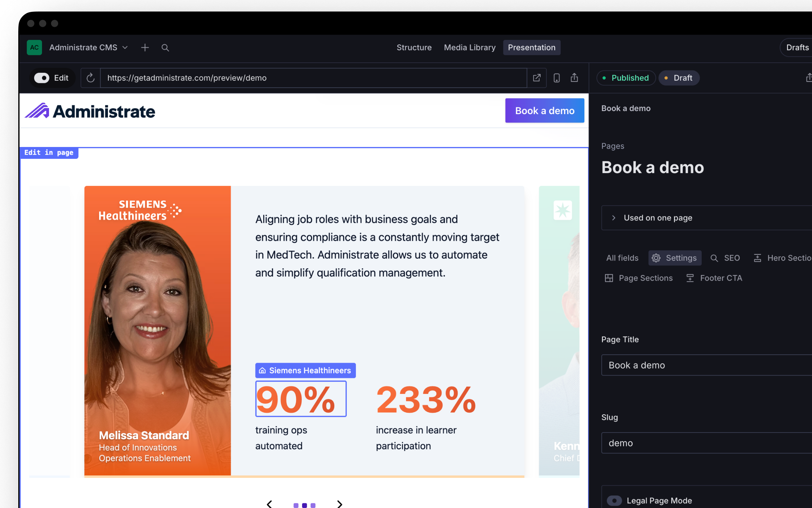Click the Edit in page overlay label
The height and width of the screenshot is (508, 812).
49,153
